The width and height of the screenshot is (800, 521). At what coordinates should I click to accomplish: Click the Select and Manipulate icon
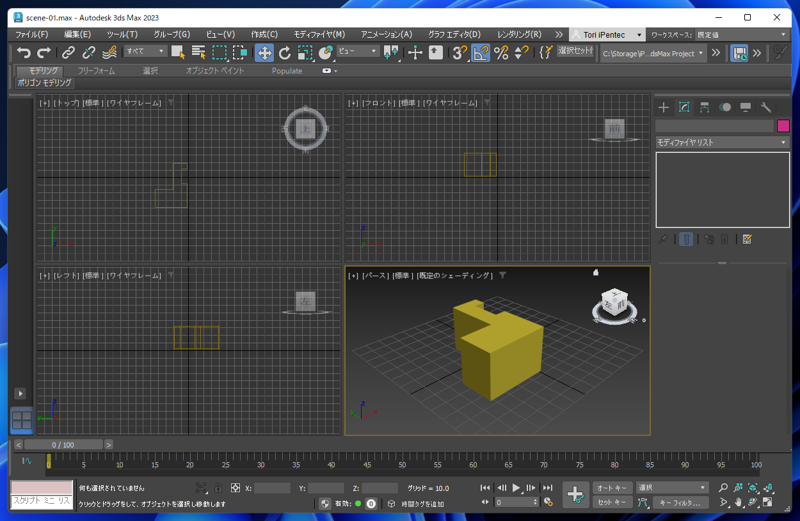click(x=415, y=53)
